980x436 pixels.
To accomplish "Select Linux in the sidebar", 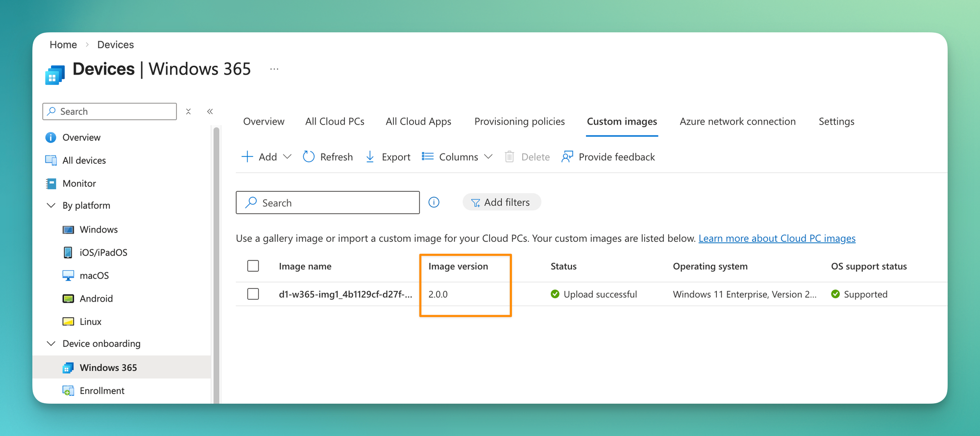I will tap(91, 322).
